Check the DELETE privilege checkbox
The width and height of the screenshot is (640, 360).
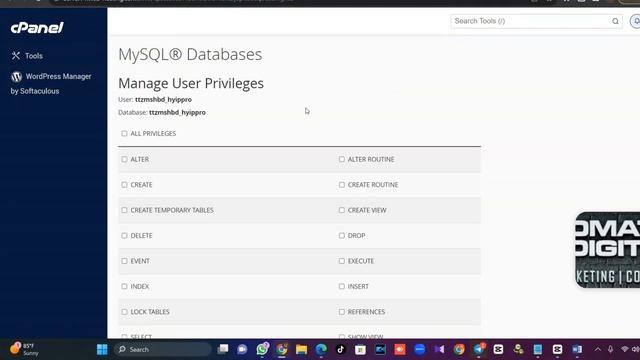[124, 236]
